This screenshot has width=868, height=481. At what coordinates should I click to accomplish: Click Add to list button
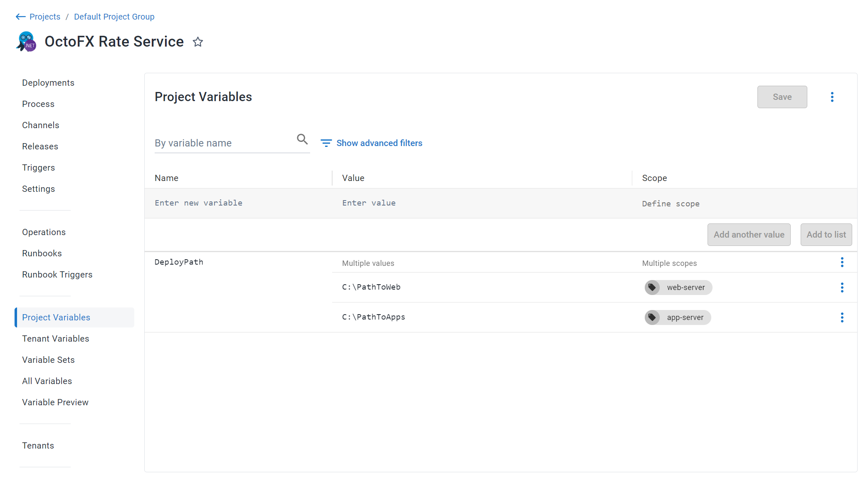tap(826, 235)
